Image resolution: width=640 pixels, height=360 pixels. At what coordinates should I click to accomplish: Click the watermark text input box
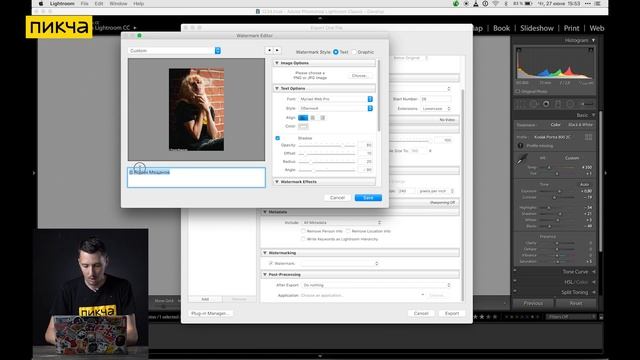tap(196, 178)
